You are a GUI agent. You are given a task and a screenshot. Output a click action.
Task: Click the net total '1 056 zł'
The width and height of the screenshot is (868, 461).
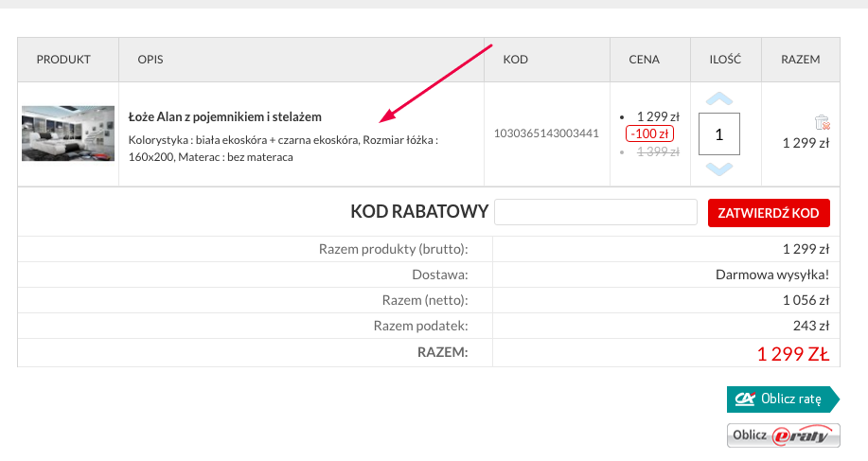tap(806, 300)
